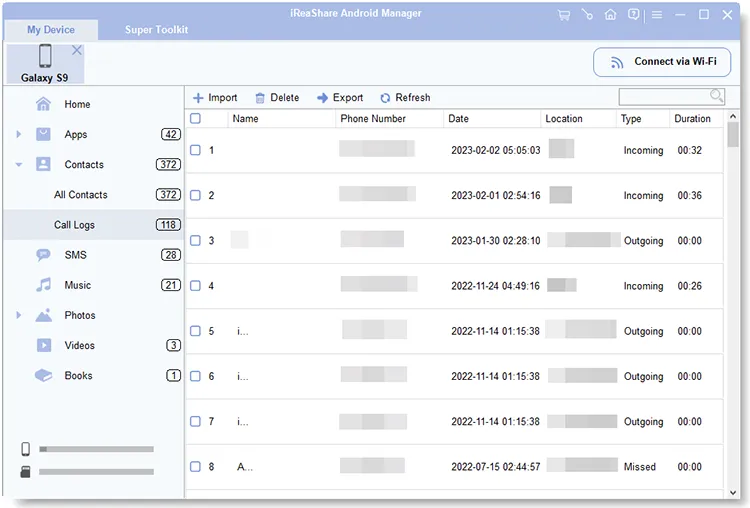Check the box for call log row 4
Viewport: 750px width, 508px height.
tap(195, 286)
